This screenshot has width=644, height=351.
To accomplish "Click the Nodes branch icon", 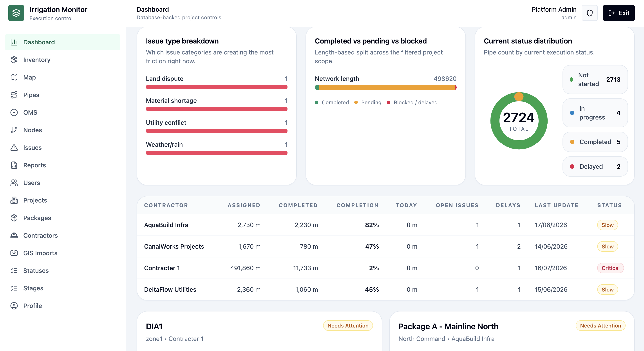I will pyautogui.click(x=14, y=130).
